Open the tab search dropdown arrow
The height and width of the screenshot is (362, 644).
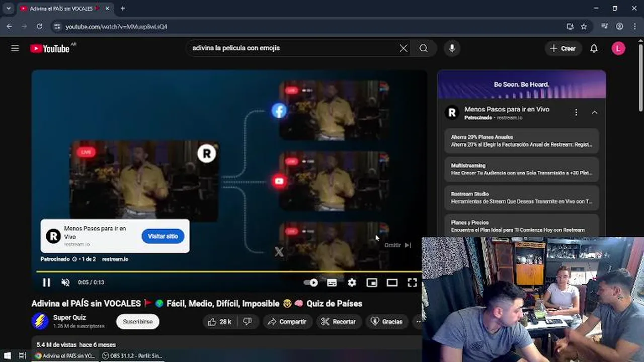point(8,9)
